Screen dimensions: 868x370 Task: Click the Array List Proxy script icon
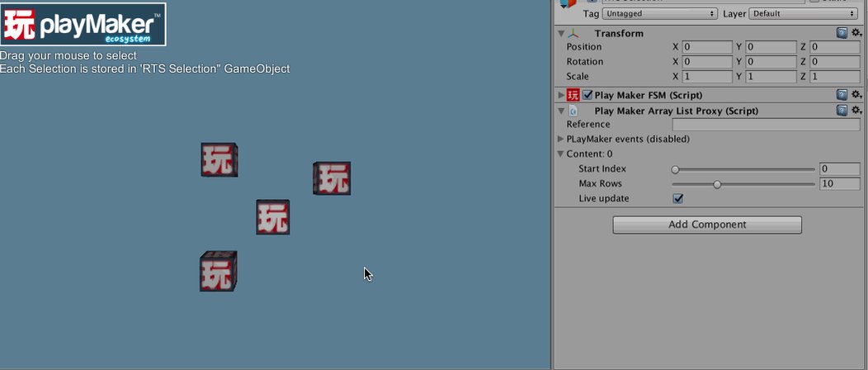(573, 111)
